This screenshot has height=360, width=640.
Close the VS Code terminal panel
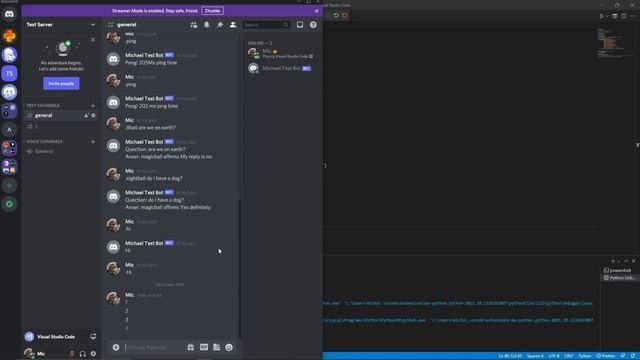coord(634,261)
